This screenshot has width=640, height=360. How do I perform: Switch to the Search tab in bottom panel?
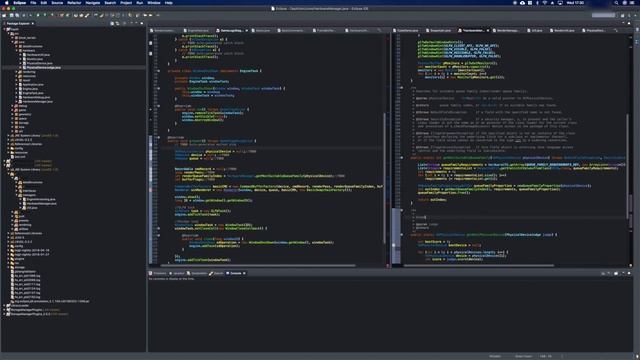[x=216, y=273]
